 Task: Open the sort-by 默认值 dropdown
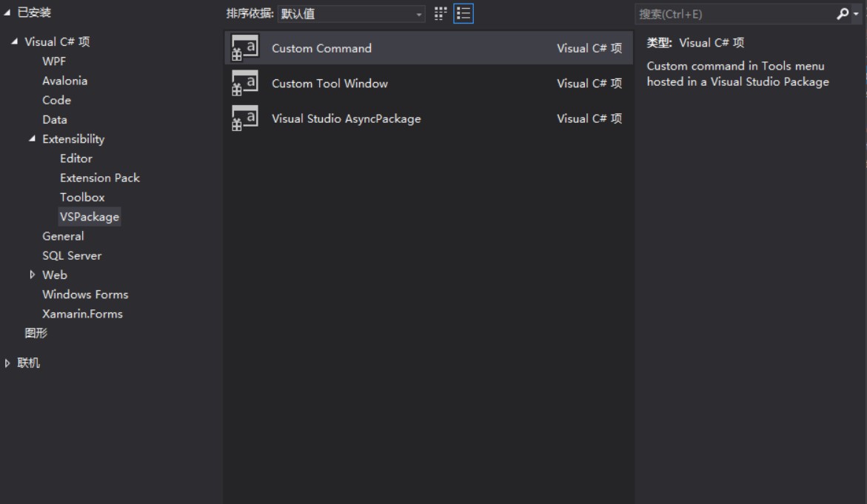tap(351, 14)
